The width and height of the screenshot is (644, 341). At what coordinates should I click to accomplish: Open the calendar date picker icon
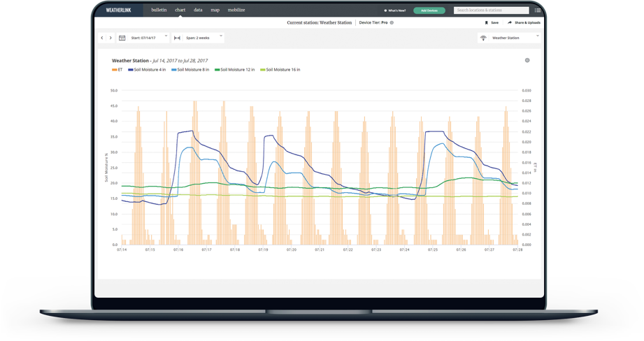coord(122,38)
